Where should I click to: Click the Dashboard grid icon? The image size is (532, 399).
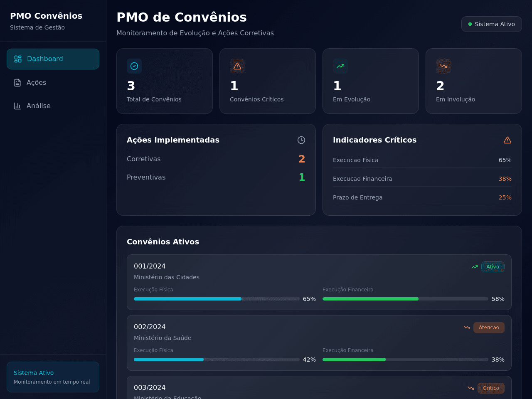pos(18,59)
